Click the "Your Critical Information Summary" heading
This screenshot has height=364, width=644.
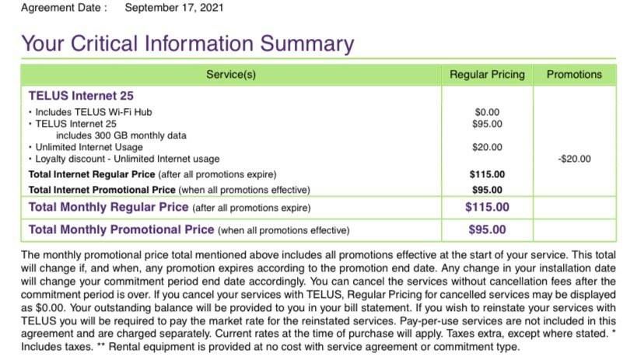click(187, 44)
